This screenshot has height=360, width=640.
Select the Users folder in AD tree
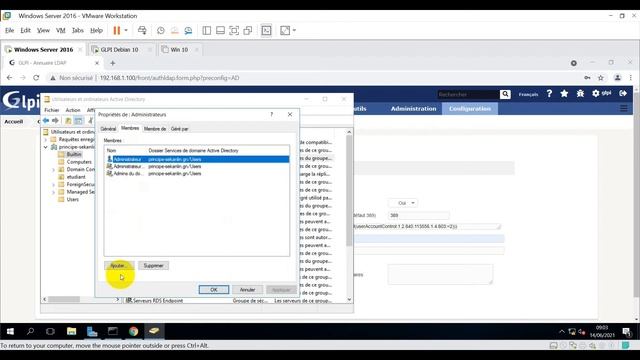point(69,200)
